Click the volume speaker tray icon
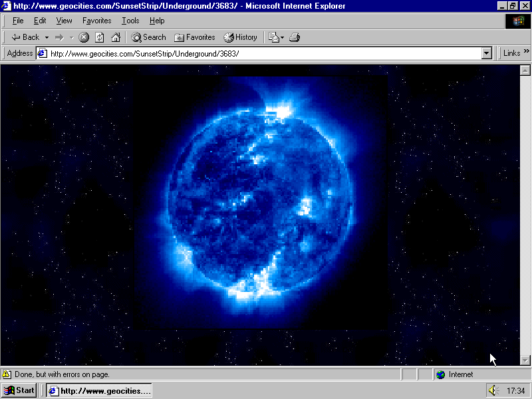The image size is (532, 399). [x=493, y=390]
